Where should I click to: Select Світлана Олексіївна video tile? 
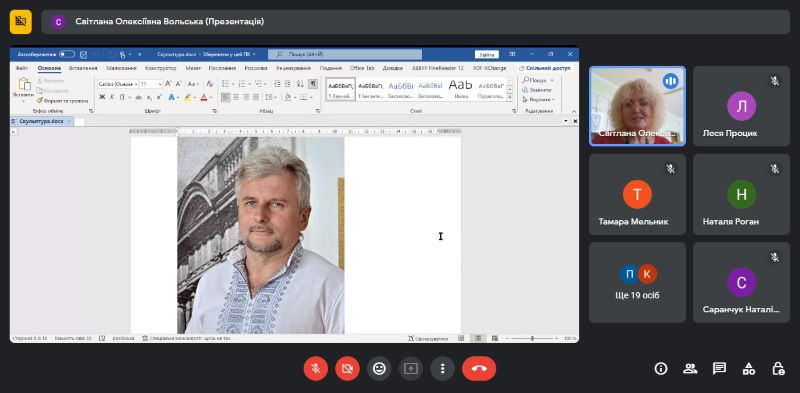pos(637,106)
